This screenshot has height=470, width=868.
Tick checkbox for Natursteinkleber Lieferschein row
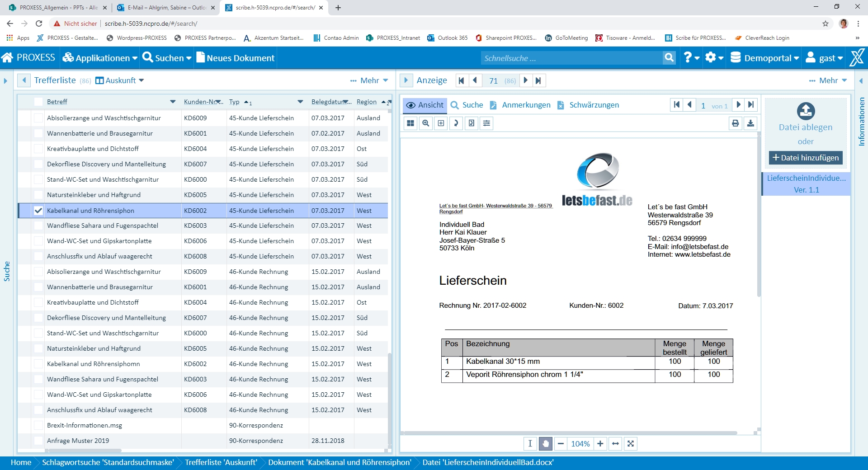38,195
